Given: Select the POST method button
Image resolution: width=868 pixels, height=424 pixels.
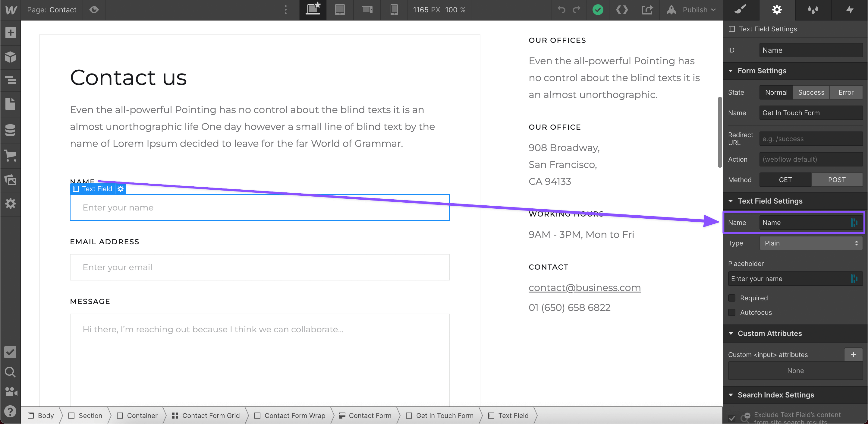Looking at the screenshot, I should 837,180.
